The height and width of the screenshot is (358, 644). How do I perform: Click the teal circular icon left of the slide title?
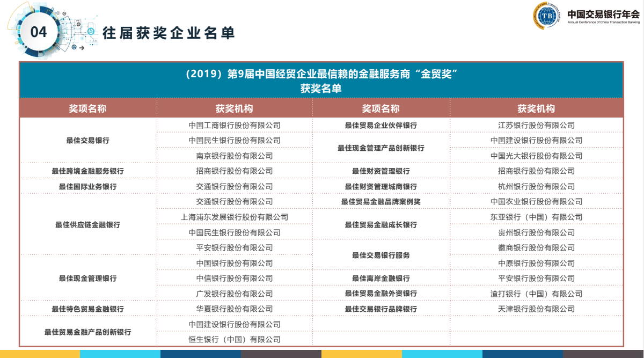tap(92, 32)
